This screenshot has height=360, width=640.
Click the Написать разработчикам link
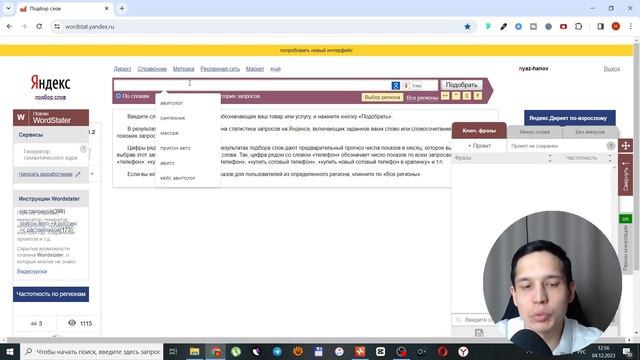pyautogui.click(x=45, y=174)
